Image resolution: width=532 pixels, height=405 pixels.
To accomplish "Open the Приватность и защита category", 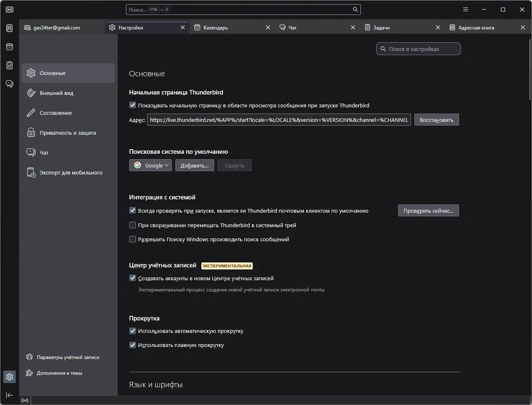I will pyautogui.click(x=68, y=133).
